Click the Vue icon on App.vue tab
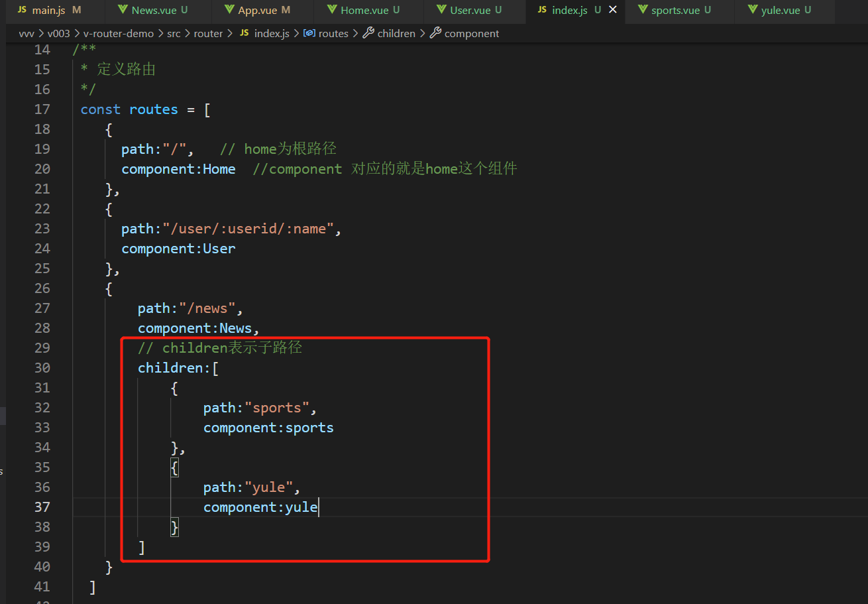The width and height of the screenshot is (868, 604). [229, 10]
